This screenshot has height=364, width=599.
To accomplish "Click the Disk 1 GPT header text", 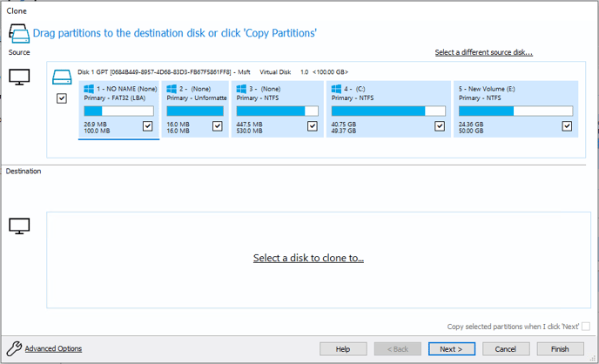I will point(212,71).
